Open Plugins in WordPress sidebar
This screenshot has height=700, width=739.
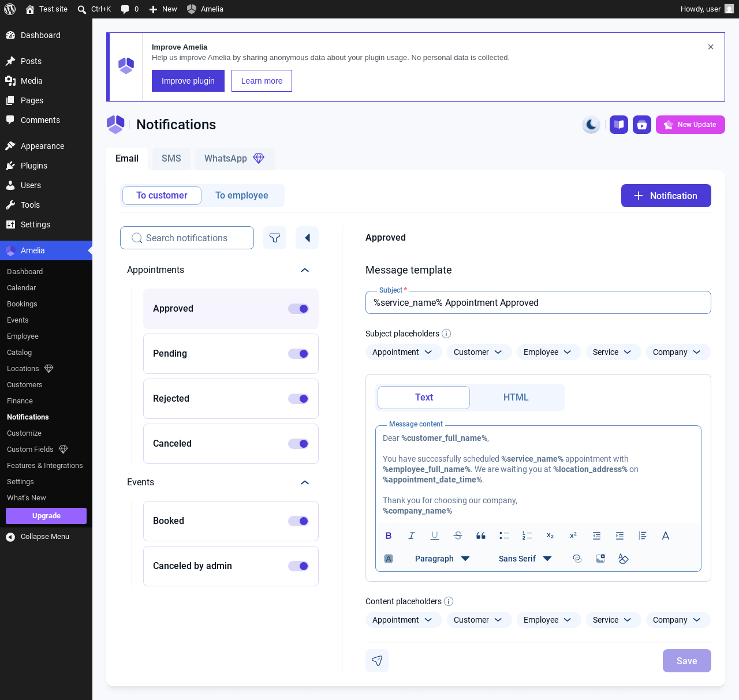pos(34,166)
